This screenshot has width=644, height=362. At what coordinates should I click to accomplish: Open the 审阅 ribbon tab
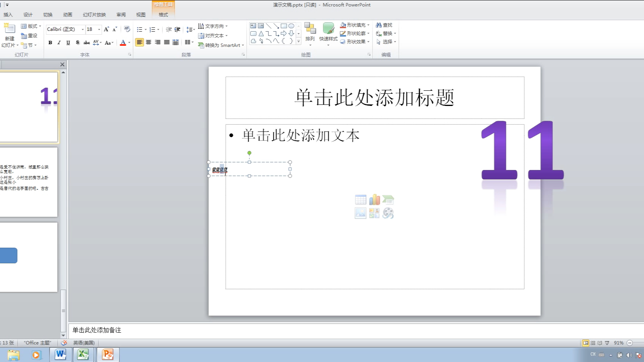pyautogui.click(x=121, y=14)
